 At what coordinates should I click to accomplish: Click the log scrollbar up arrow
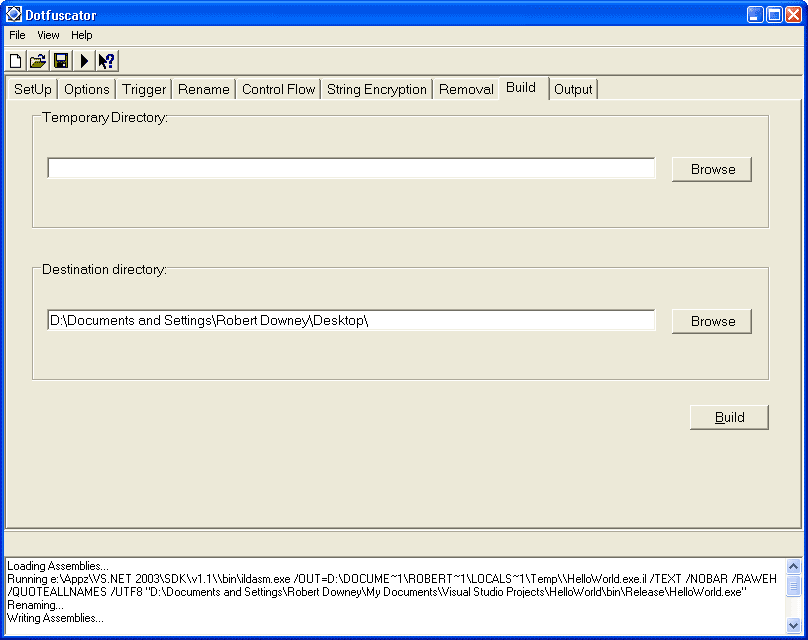pyautogui.click(x=793, y=566)
